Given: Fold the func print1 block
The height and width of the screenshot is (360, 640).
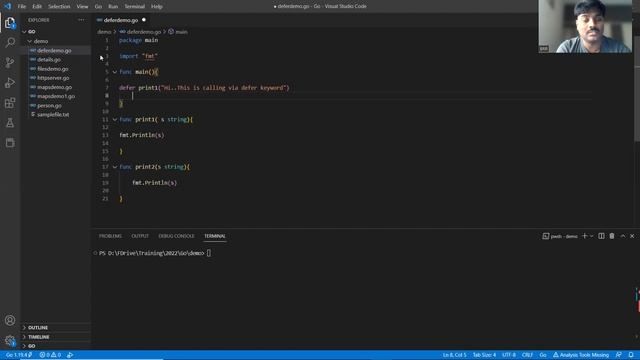Looking at the screenshot, I should click(x=115, y=120).
